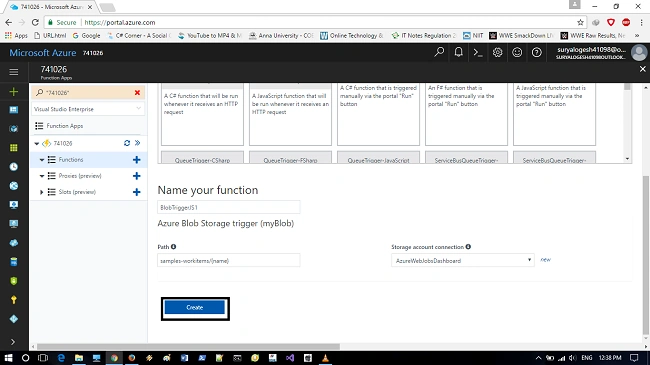Image resolution: width=650 pixels, height=365 pixels.
Task: Launch Cloud Shell from top bar
Action: pyautogui.click(x=478, y=52)
